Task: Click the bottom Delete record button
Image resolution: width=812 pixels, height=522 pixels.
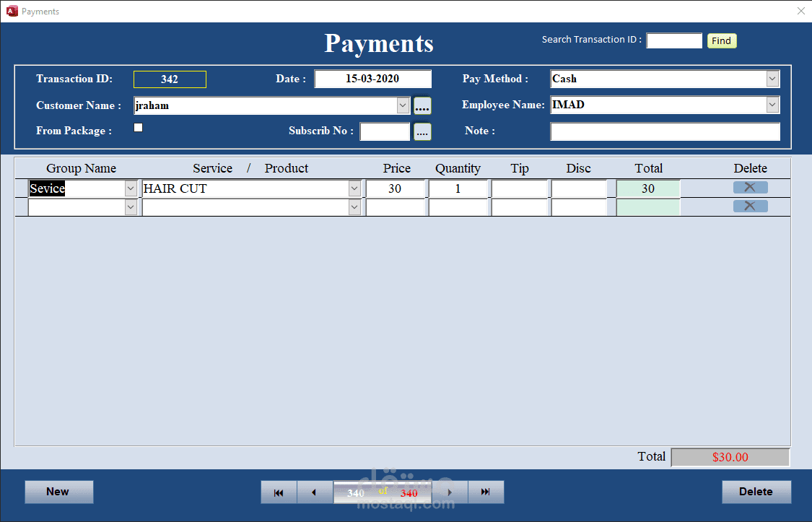Action: (756, 492)
